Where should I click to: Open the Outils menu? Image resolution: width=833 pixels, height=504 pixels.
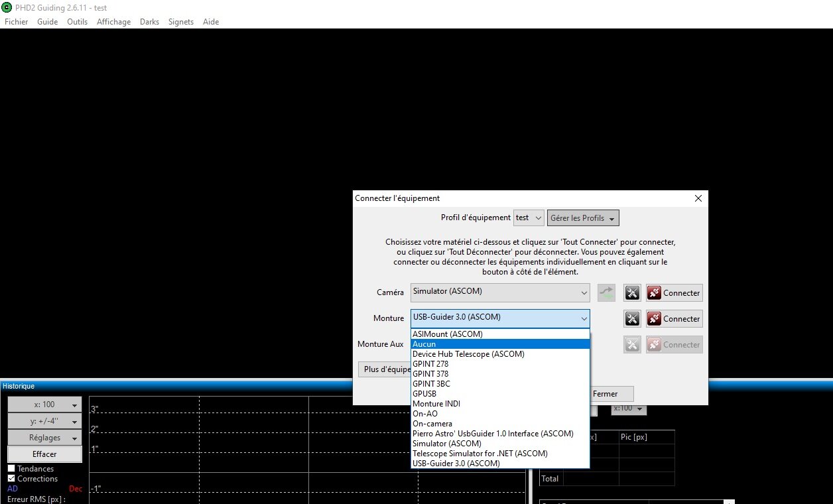[78, 22]
